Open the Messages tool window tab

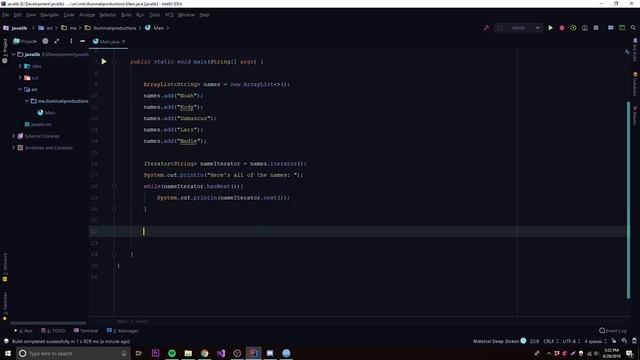coord(122,331)
